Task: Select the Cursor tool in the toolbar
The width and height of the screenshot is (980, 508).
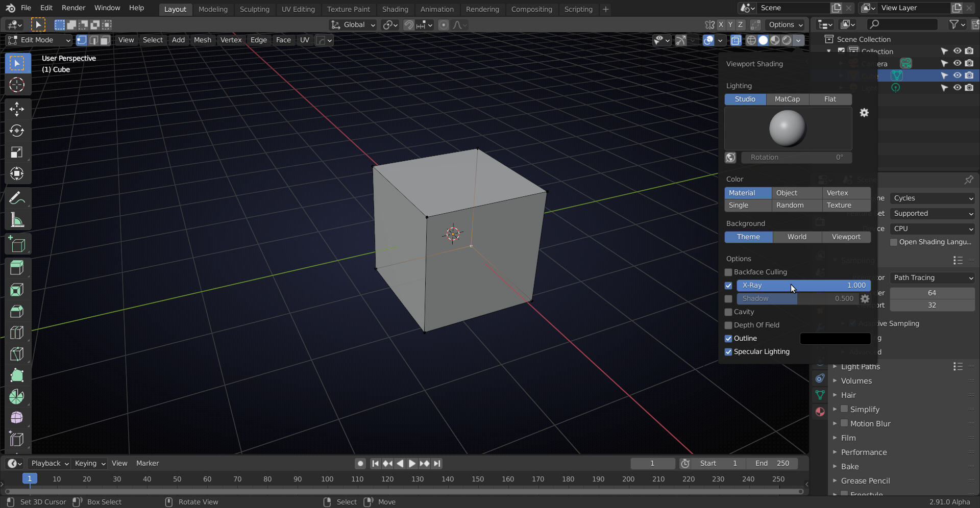Action: [17, 85]
